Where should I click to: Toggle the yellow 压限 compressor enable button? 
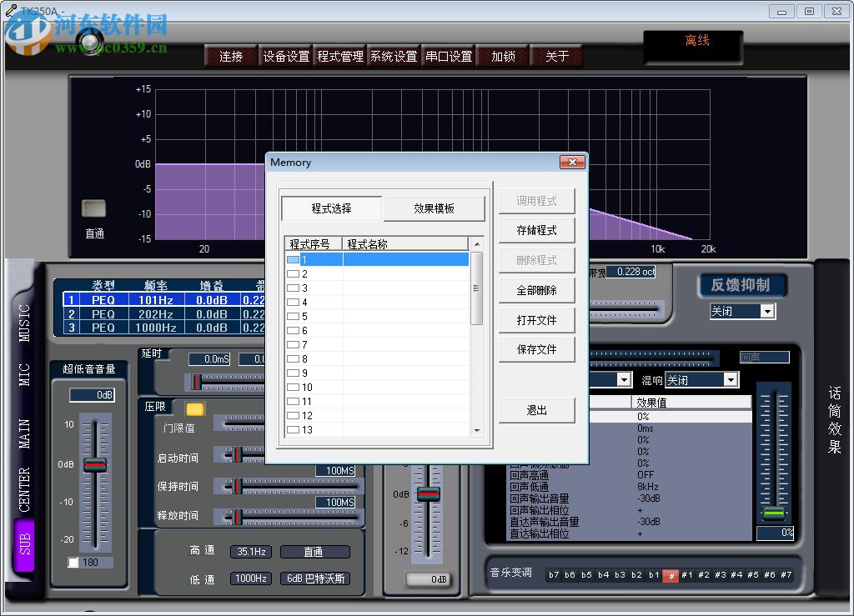[x=194, y=408]
